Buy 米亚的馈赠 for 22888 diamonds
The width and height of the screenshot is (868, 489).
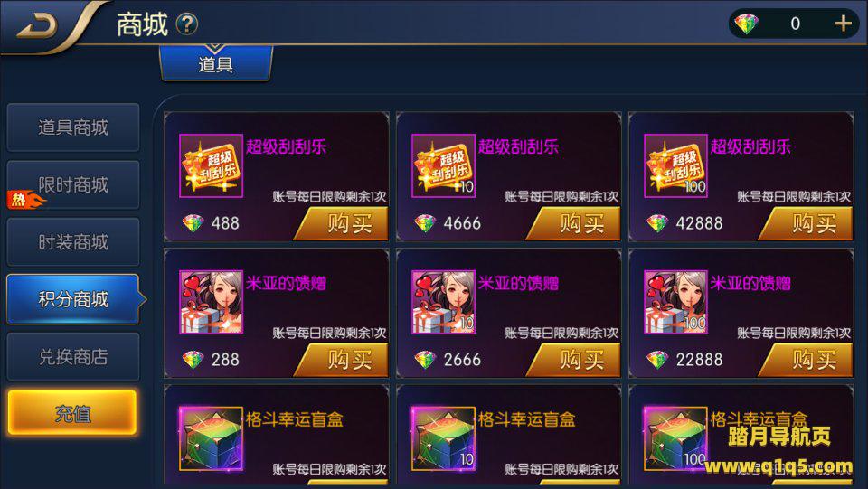(807, 360)
